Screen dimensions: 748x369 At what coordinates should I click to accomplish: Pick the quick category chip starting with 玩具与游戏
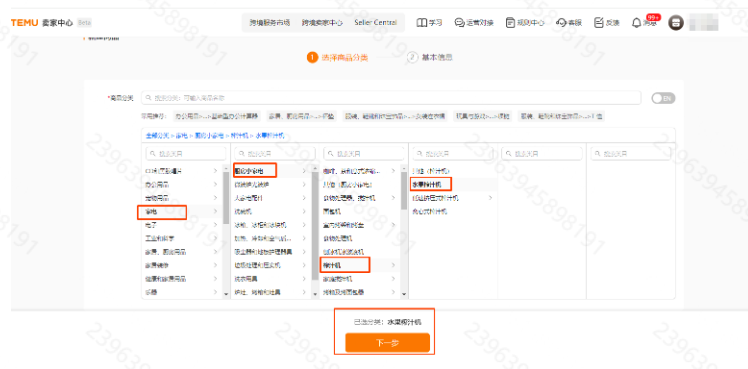coord(482,116)
